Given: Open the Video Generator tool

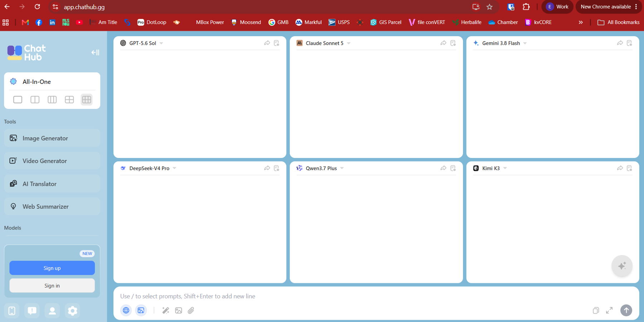Looking at the screenshot, I should point(52,161).
